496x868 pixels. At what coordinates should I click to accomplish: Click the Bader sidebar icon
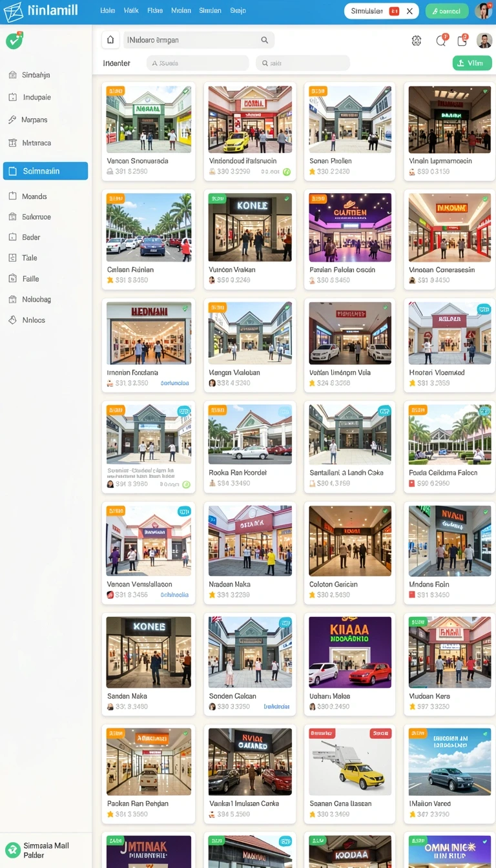12,238
